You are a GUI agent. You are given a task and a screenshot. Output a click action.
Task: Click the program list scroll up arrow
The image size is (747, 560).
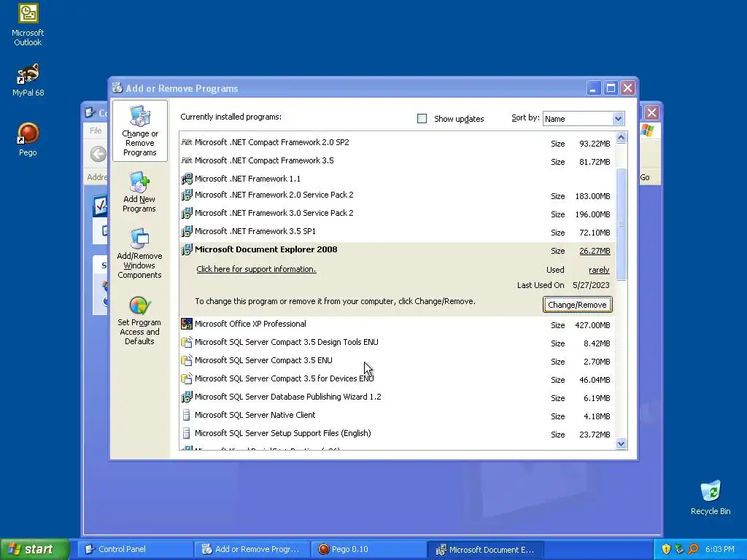[x=621, y=138]
